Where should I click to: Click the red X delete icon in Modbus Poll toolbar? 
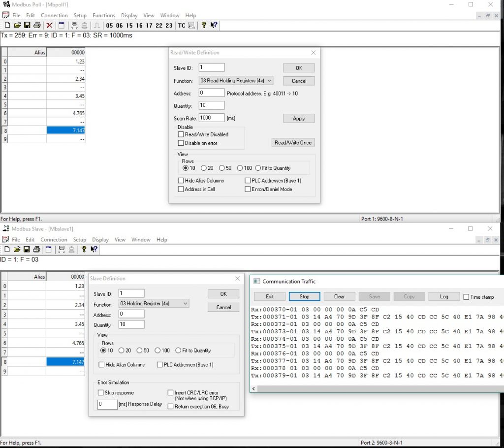tap(49, 25)
